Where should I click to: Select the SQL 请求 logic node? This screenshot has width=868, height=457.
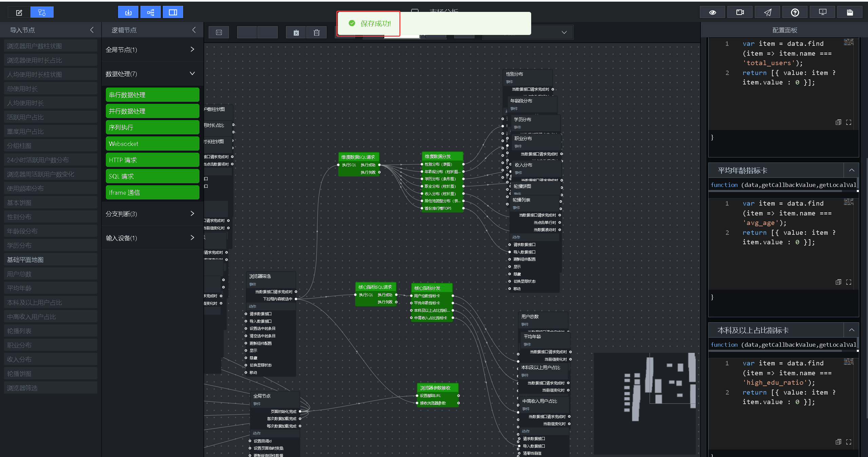click(152, 176)
